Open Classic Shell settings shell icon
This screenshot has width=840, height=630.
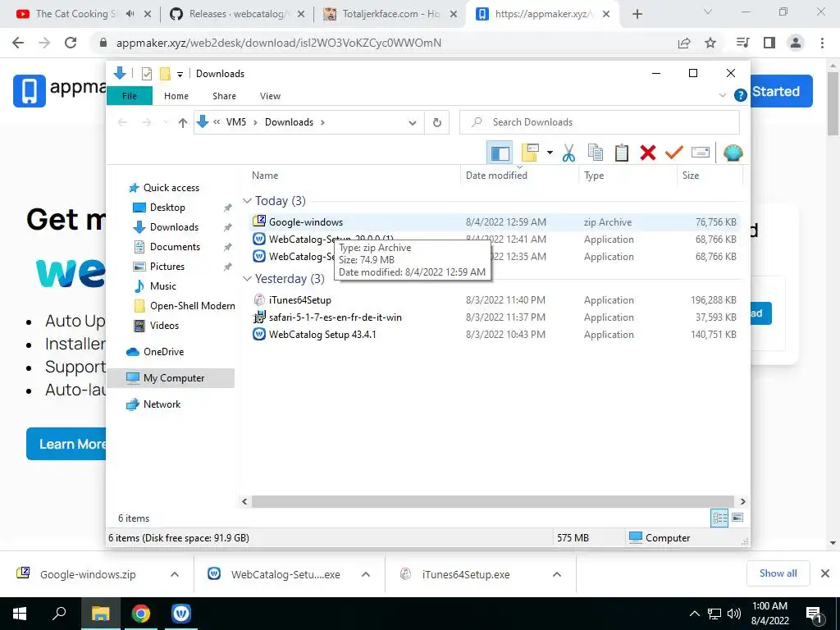point(733,153)
